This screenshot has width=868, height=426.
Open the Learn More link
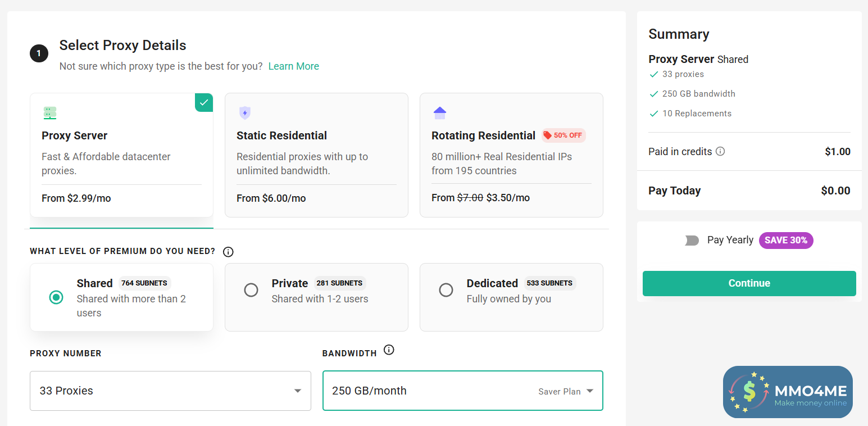[293, 66]
